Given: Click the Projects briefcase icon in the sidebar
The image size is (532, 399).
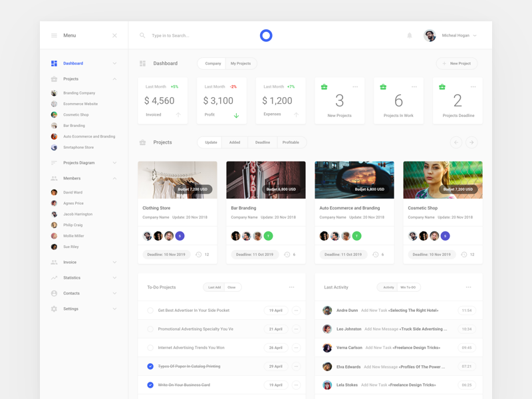Looking at the screenshot, I should tap(54, 78).
